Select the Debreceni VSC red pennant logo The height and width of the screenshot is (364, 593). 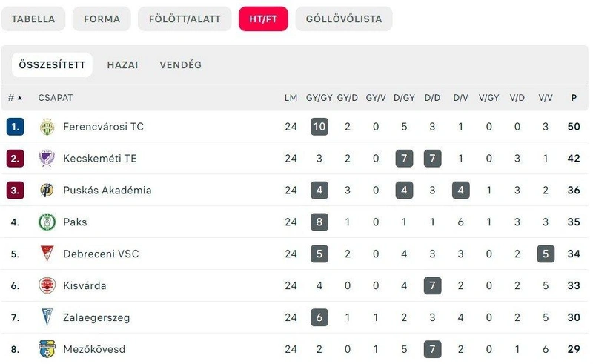click(x=47, y=254)
